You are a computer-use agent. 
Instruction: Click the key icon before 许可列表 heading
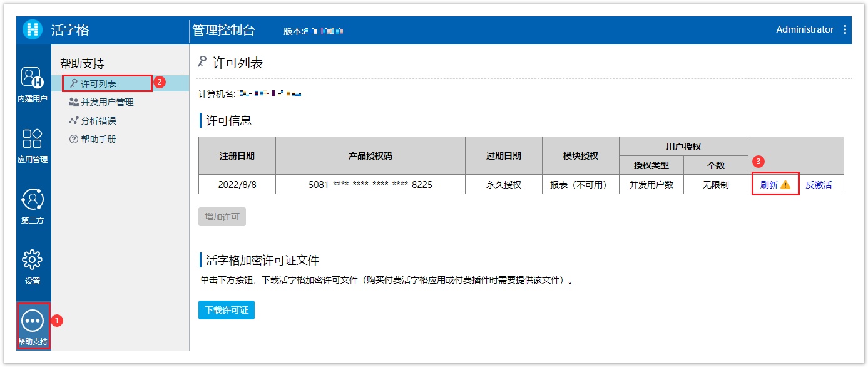[202, 62]
